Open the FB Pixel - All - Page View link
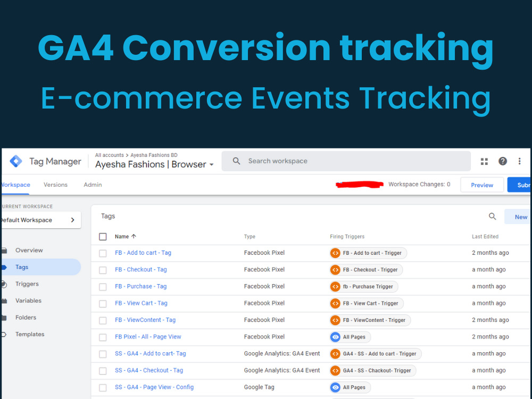The image size is (532, 399). (x=148, y=337)
